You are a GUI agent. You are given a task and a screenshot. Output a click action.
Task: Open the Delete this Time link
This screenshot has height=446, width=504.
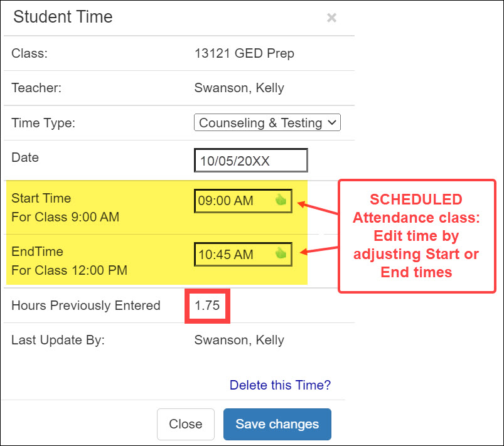[280, 385]
